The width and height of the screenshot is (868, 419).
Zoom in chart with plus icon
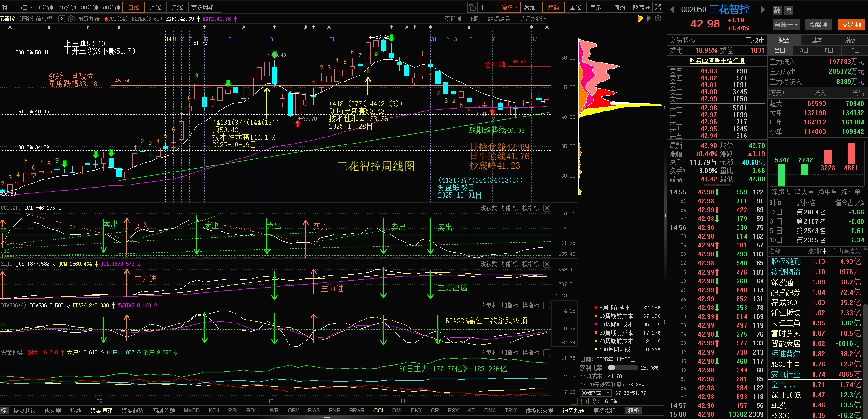click(x=482, y=7)
